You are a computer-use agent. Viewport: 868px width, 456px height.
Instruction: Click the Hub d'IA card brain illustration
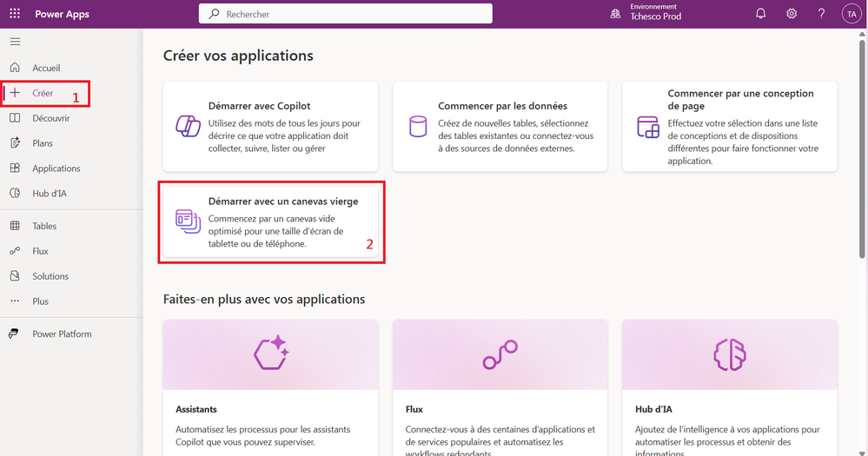click(730, 354)
